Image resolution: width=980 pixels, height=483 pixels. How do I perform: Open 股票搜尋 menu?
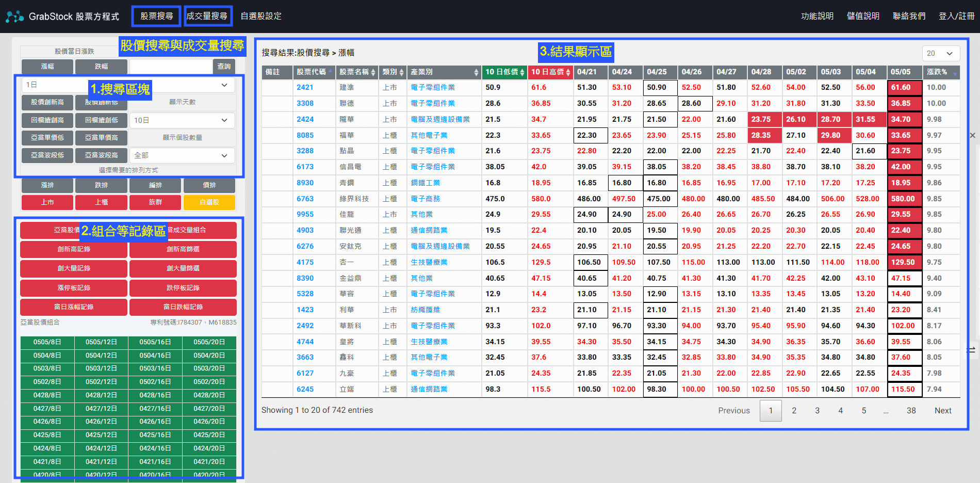(x=156, y=16)
